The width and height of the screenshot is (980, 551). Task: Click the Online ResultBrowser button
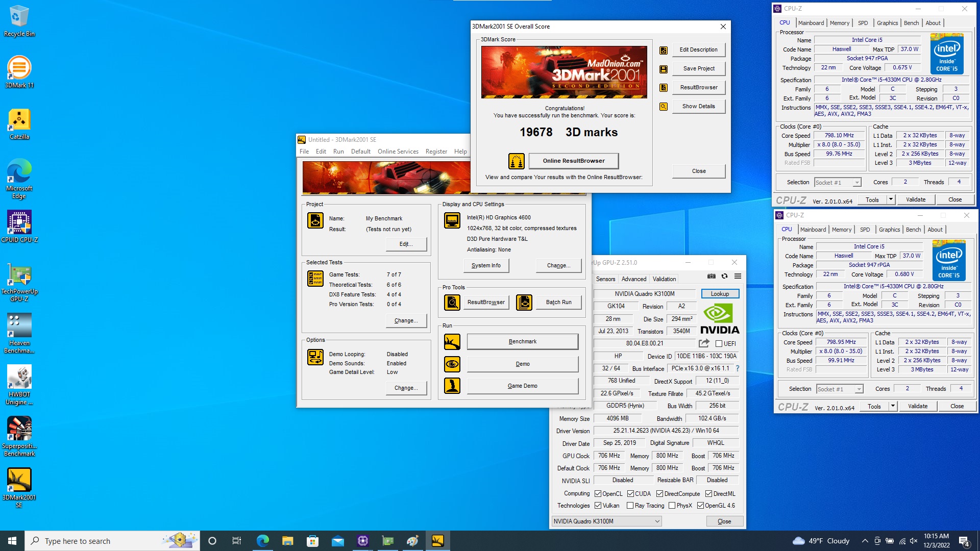(x=574, y=161)
